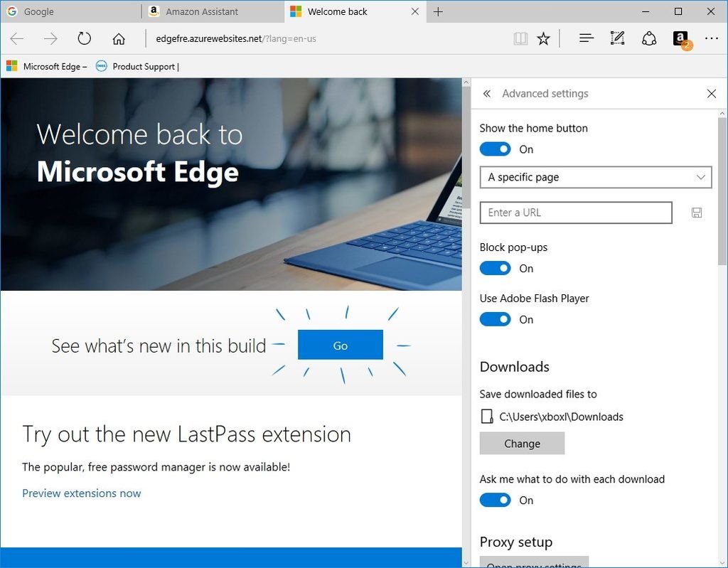Refresh the current page

[x=84, y=38]
